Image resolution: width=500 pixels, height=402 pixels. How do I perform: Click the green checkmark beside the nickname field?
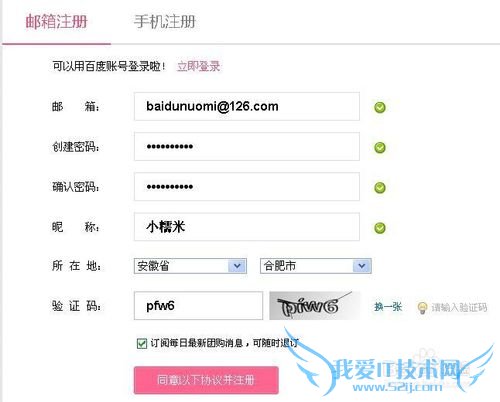380,228
